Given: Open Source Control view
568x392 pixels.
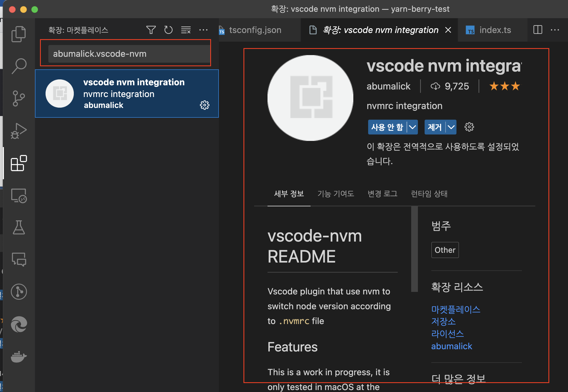Looking at the screenshot, I should 19,98.
